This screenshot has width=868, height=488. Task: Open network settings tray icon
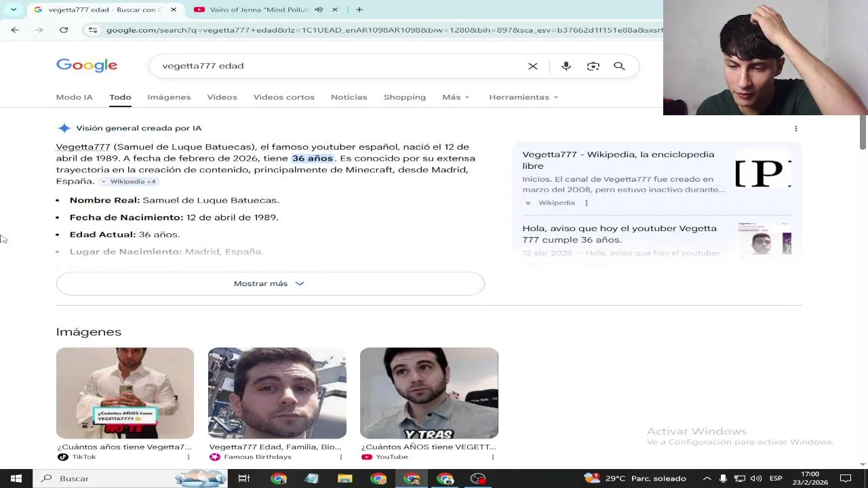pyautogui.click(x=740, y=479)
